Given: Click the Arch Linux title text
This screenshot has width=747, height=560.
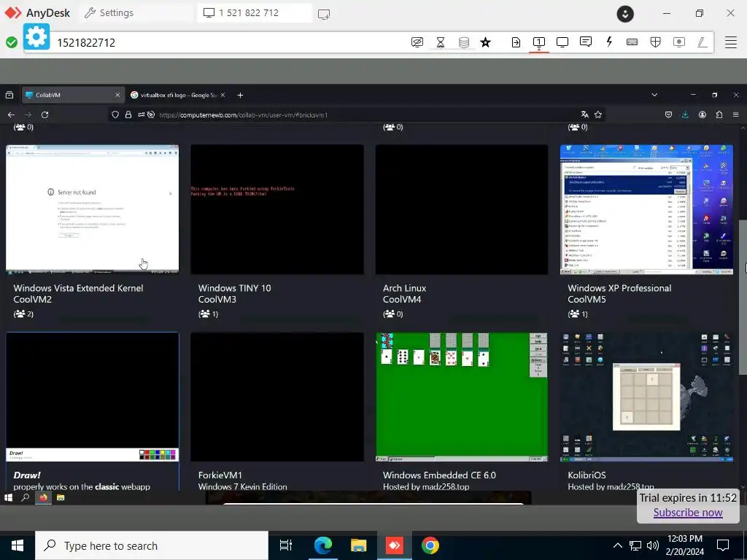Looking at the screenshot, I should [x=404, y=288].
